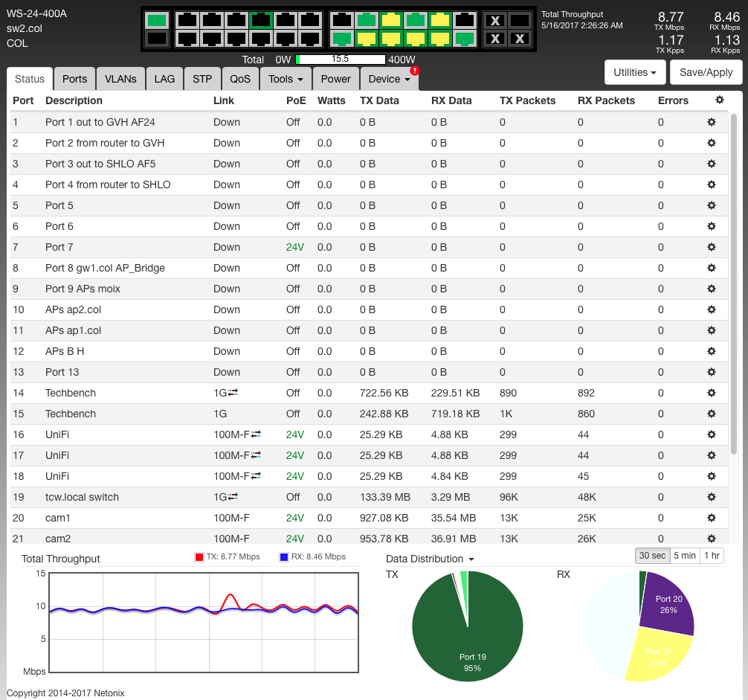Click the red alert badge on Device tab

[414, 71]
